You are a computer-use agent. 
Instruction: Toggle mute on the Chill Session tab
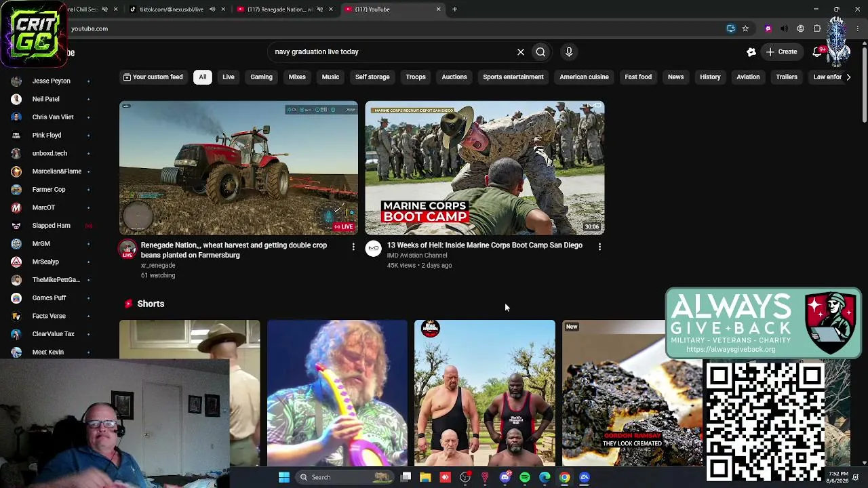point(104,9)
